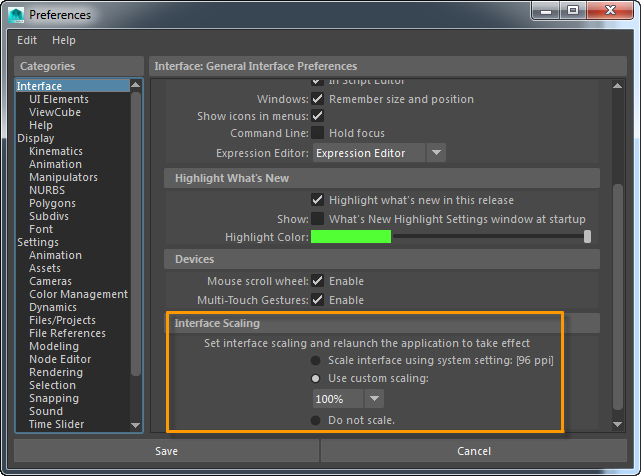This screenshot has height=476, width=641.
Task: Click Categories list scroll up arrow
Action: 136,85
